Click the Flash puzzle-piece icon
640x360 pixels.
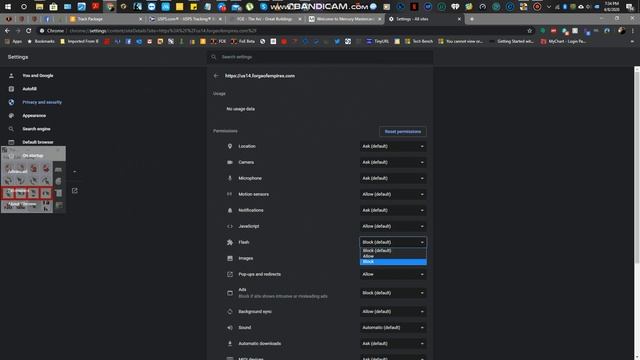click(230, 242)
